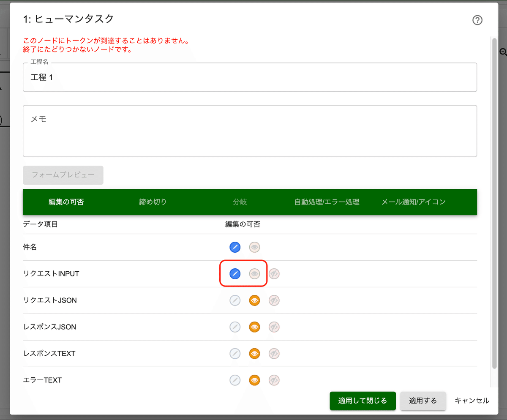The width and height of the screenshot is (507, 420).
Task: Click キャンセル to dismiss the dialog
Action: [x=472, y=401]
